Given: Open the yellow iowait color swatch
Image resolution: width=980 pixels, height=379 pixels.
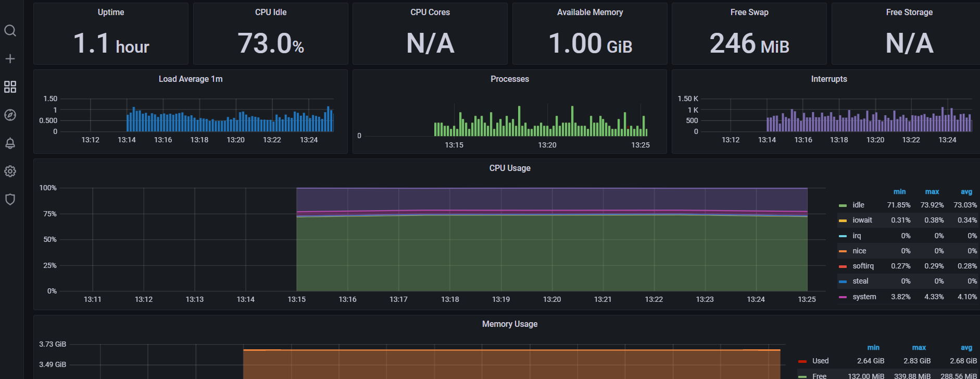Looking at the screenshot, I should click(x=843, y=221).
